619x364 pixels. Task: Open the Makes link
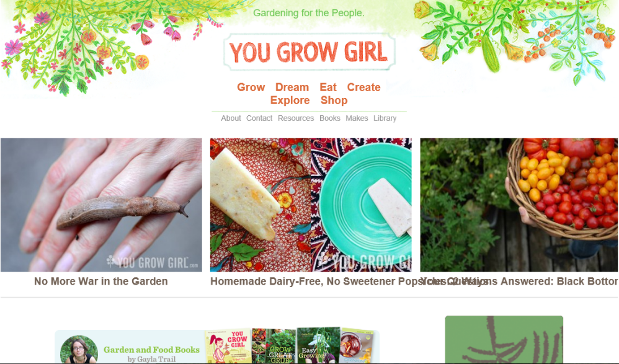[357, 118]
